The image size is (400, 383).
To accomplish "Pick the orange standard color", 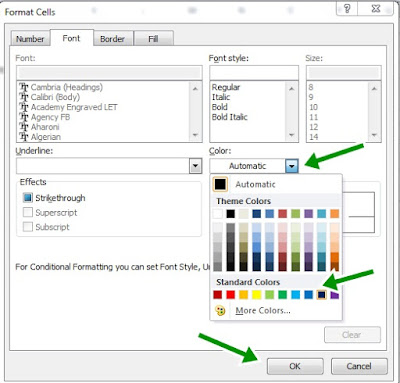I will [244, 295].
